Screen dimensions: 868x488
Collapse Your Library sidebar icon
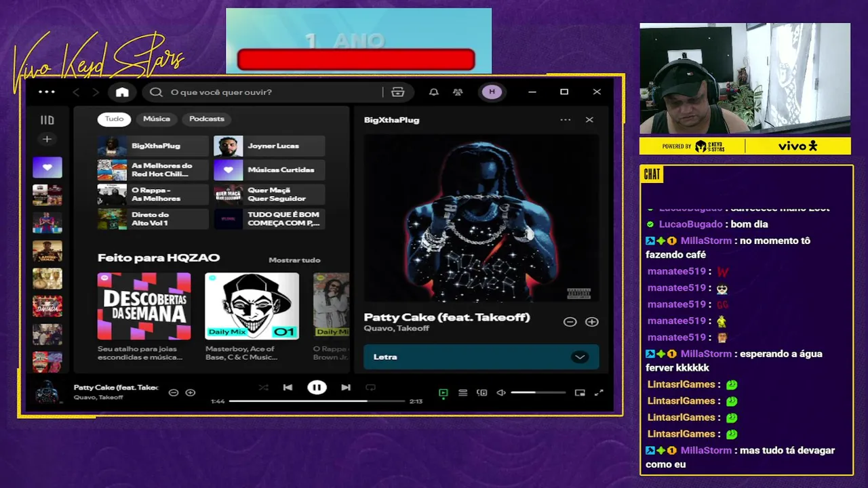coord(47,120)
